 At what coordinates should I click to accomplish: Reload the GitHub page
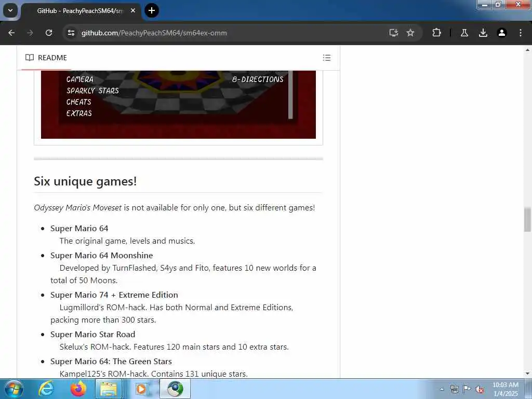tap(49, 33)
